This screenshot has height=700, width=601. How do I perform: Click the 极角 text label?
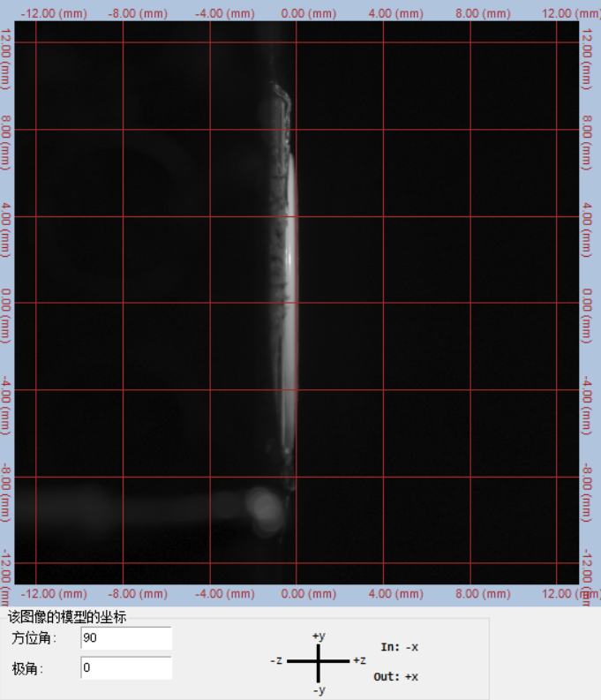pos(25,668)
